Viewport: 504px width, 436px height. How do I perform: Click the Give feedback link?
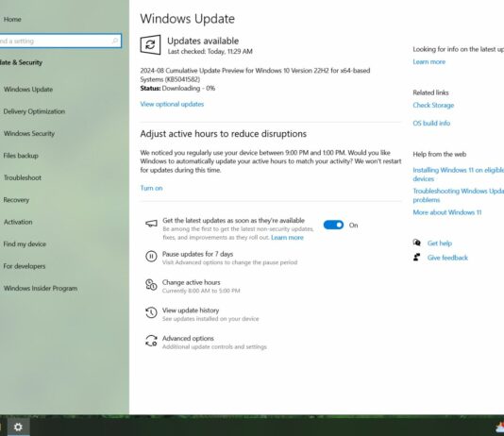[x=447, y=258]
